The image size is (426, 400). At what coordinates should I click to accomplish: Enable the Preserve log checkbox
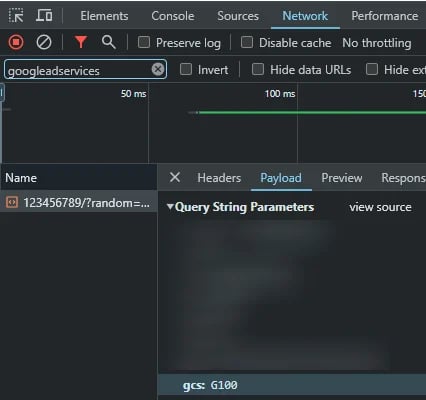(144, 42)
